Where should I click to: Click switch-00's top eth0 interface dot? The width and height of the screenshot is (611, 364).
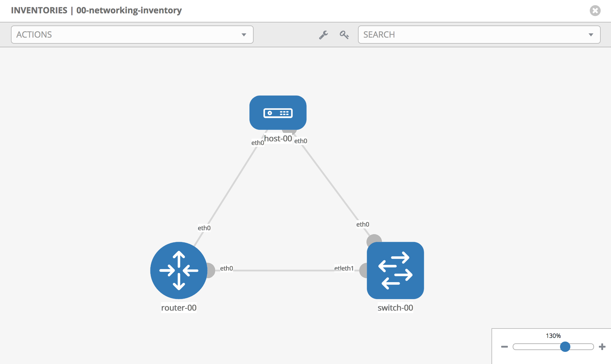[x=374, y=238]
